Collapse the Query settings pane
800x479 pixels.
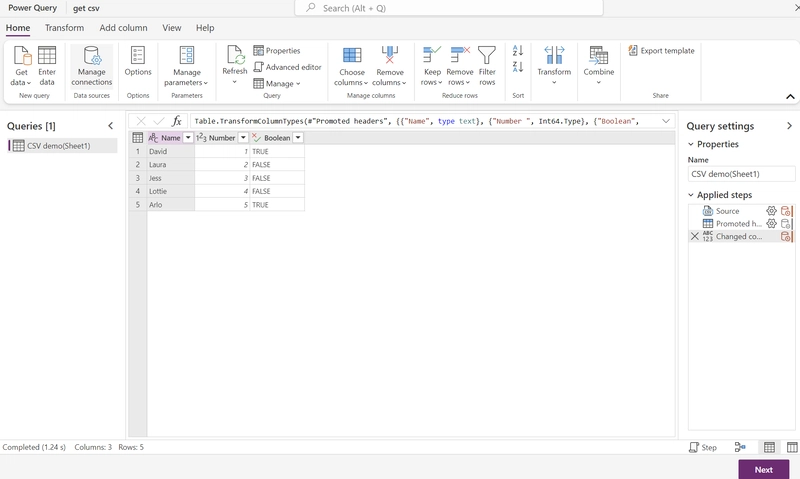pyautogui.click(x=789, y=126)
